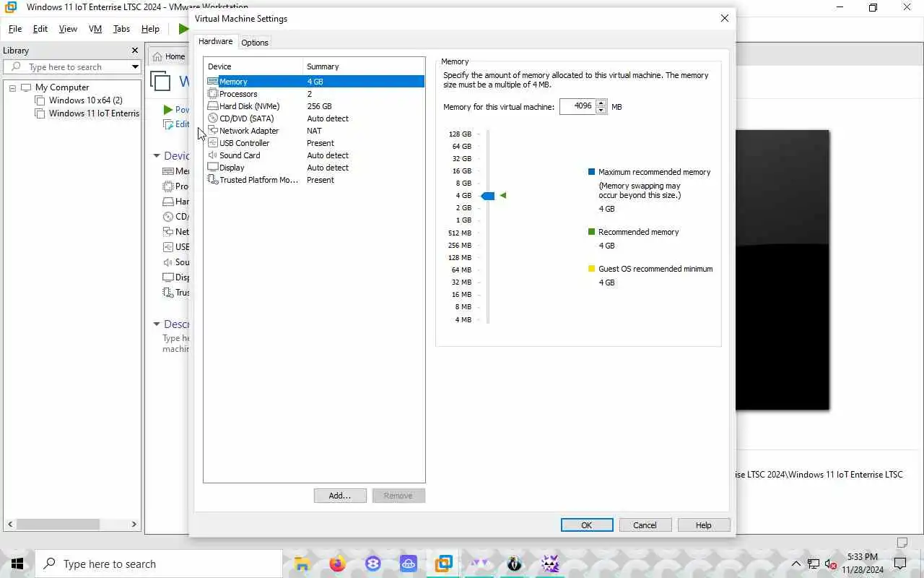
Task: Open the Help menu
Action: pos(150,29)
